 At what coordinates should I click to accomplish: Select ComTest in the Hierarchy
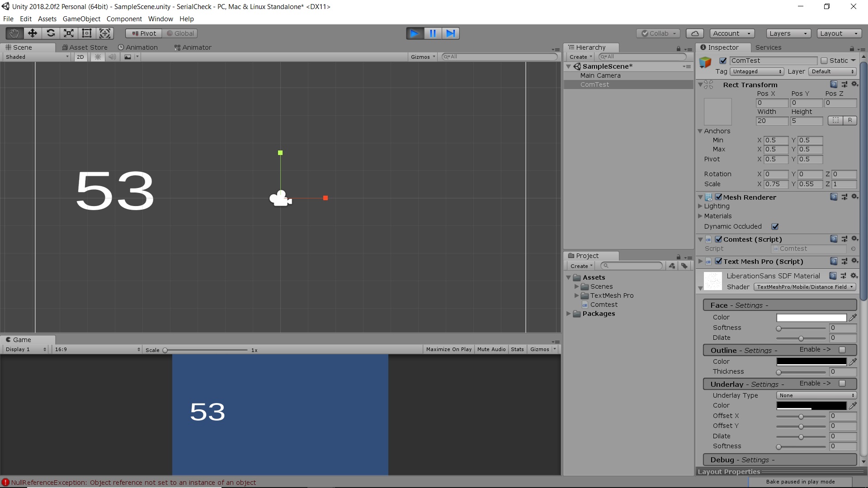point(595,84)
